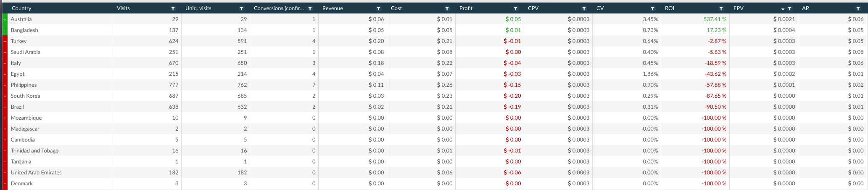The height and width of the screenshot is (190, 868).
Task: Open filter for Uniq. visits column
Action: (x=242, y=8)
